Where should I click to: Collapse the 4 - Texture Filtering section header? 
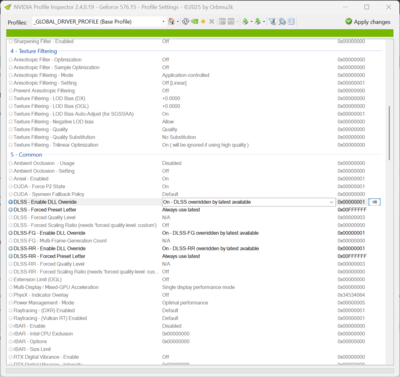(x=34, y=51)
